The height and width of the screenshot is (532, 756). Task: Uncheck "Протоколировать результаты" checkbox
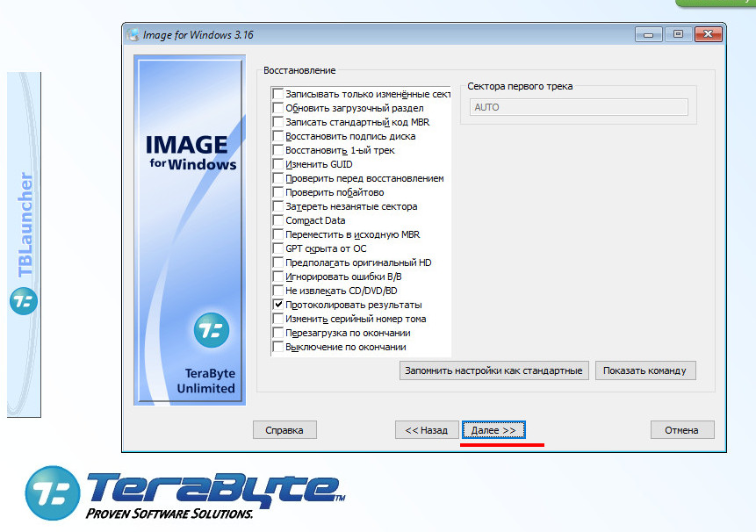(278, 305)
